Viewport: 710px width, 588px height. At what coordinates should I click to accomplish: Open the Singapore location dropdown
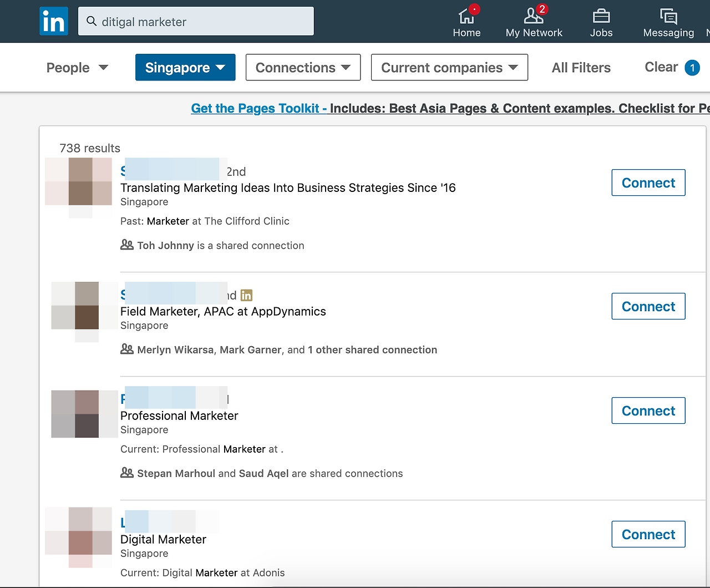(x=185, y=67)
